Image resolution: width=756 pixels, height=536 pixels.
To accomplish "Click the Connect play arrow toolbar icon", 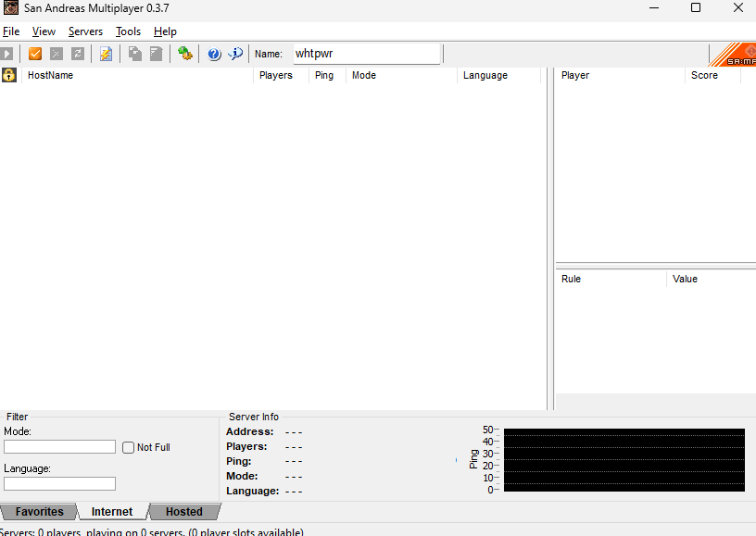I will pos(6,54).
